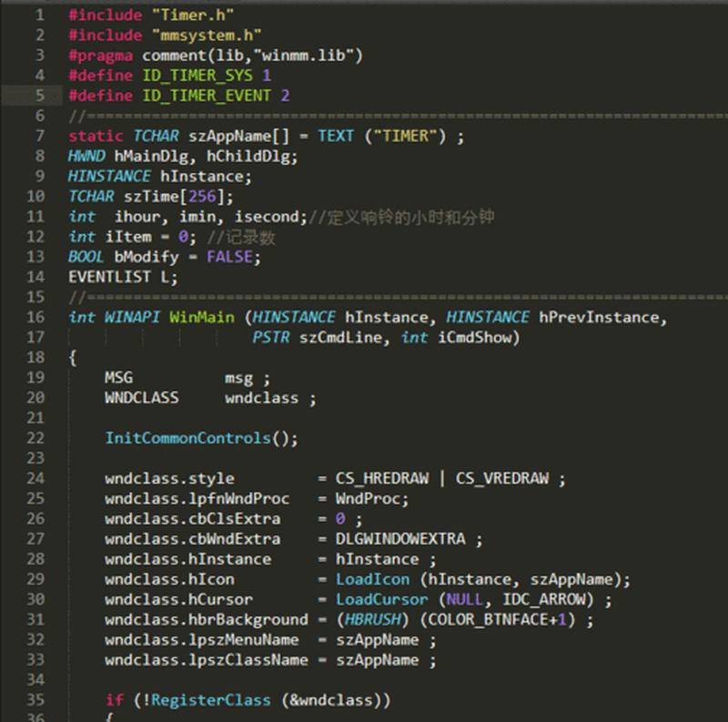Click line number 16 in gutter
Viewport: 728px width, 722px height.
point(35,317)
